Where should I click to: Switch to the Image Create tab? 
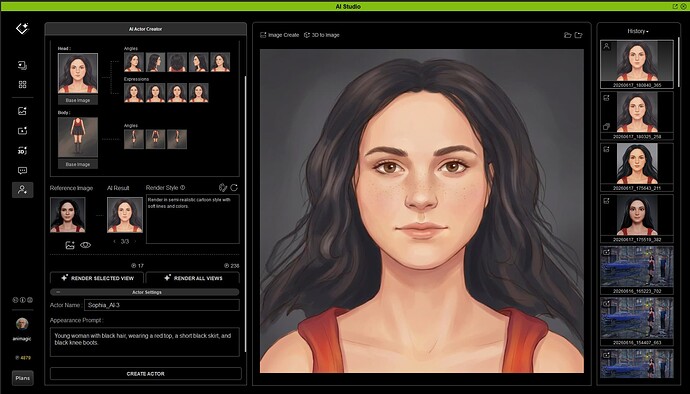[279, 35]
